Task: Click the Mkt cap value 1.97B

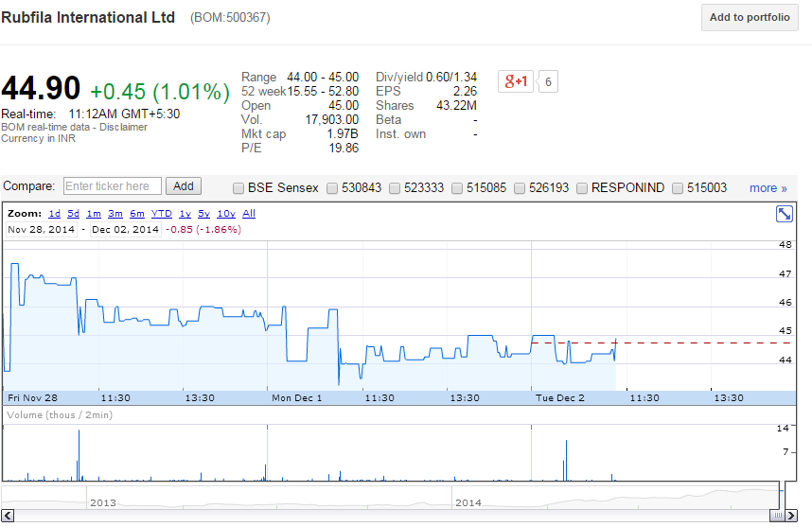Action: click(x=343, y=133)
